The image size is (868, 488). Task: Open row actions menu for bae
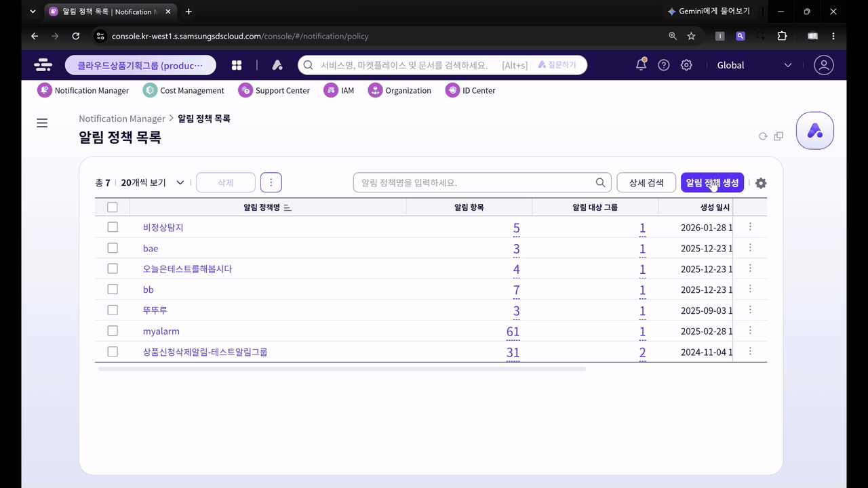tap(750, 248)
